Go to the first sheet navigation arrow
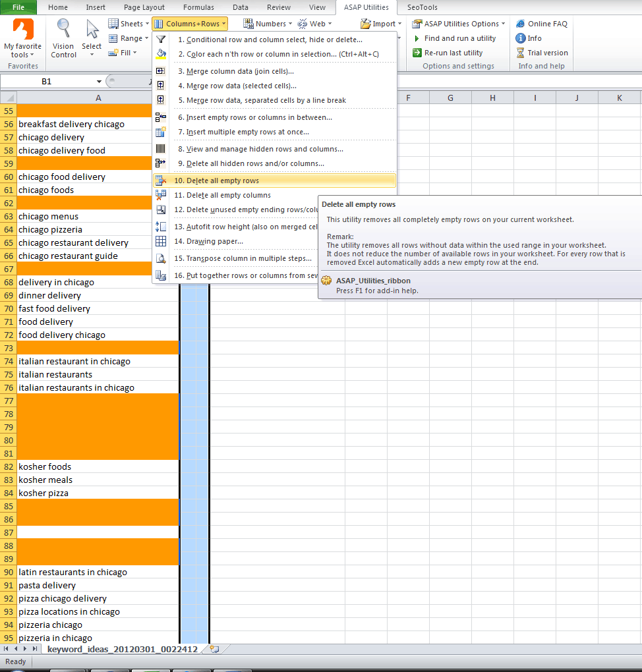The width and height of the screenshot is (642, 672). pyautogui.click(x=6, y=650)
